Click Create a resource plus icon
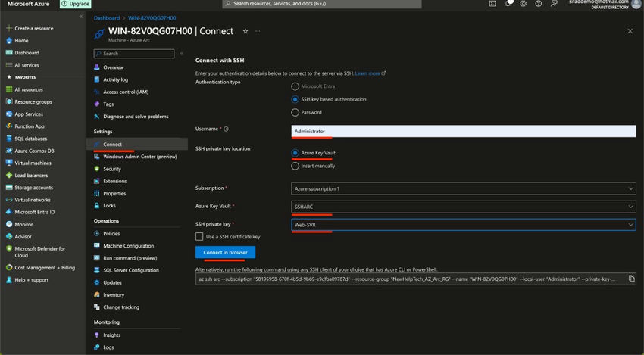644x355 pixels. [9, 28]
